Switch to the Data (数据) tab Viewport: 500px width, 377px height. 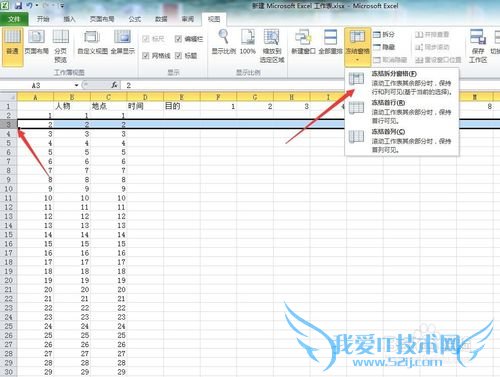pyautogui.click(x=161, y=19)
